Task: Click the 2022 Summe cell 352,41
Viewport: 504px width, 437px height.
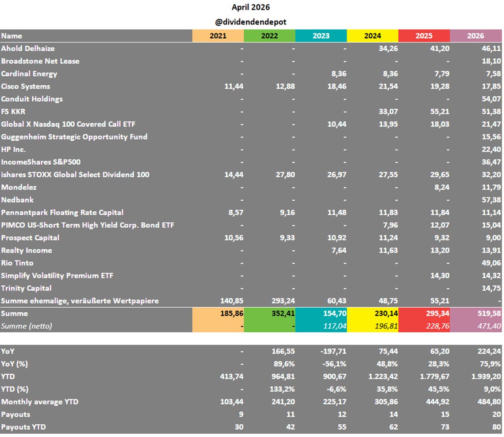Action: (x=270, y=313)
